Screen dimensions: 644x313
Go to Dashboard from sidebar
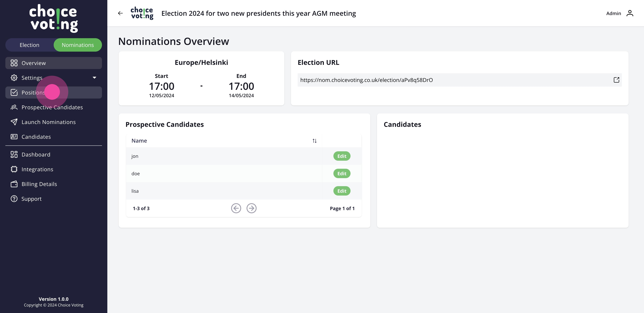36,154
